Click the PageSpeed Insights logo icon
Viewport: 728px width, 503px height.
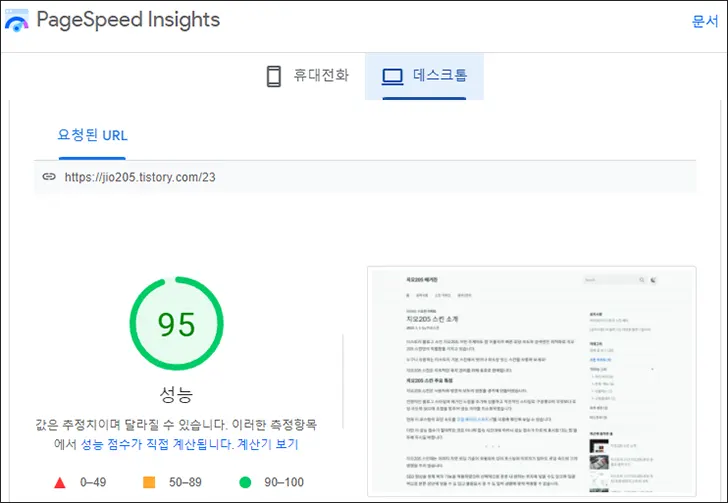pyautogui.click(x=17, y=20)
